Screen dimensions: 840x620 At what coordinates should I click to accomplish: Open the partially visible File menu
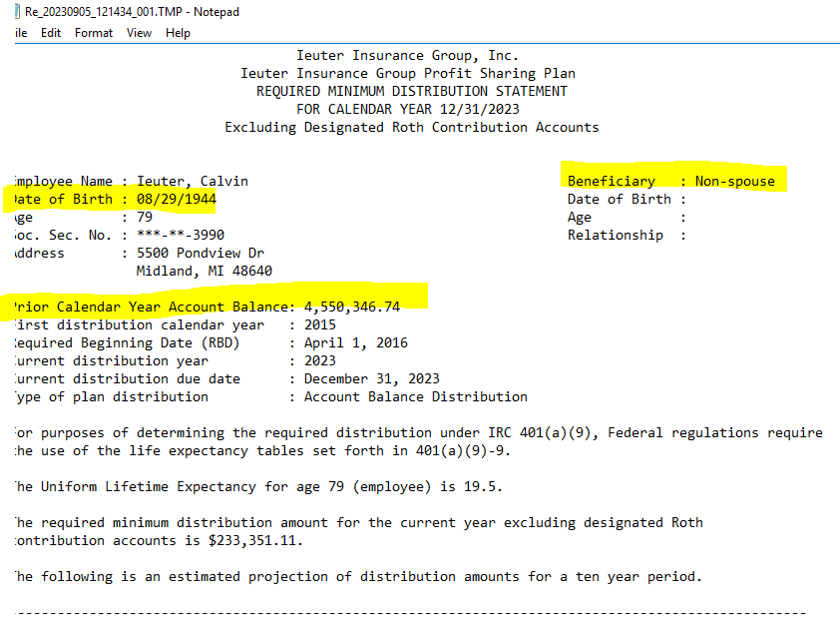[21, 33]
